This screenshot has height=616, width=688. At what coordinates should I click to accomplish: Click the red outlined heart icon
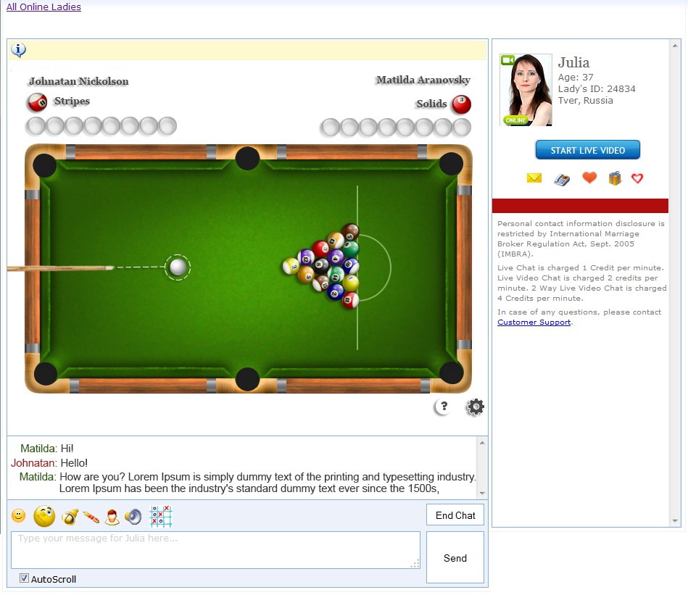[x=637, y=178]
